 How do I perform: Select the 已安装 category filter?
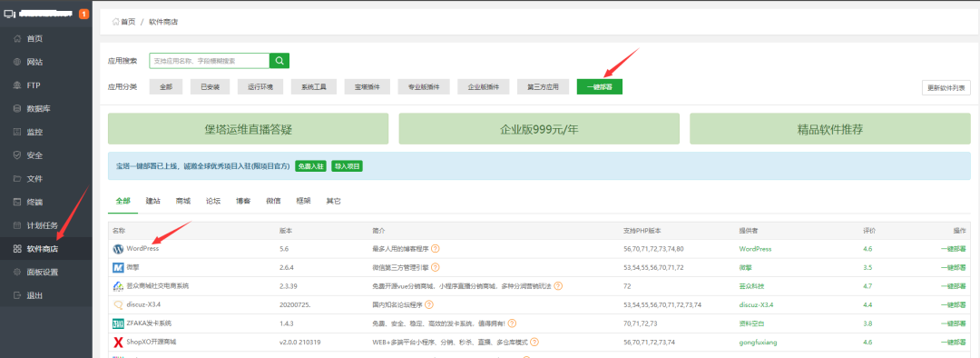[x=210, y=87]
